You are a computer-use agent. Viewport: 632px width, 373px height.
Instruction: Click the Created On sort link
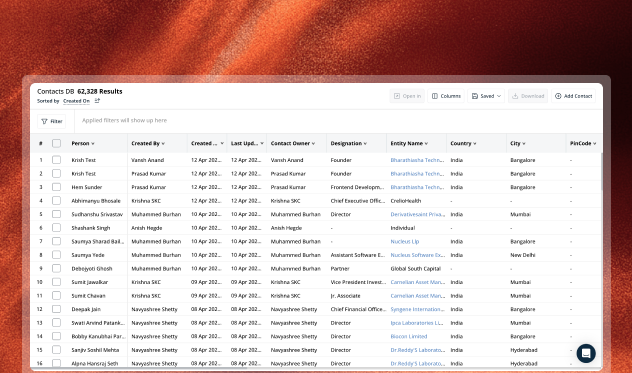tap(76, 101)
